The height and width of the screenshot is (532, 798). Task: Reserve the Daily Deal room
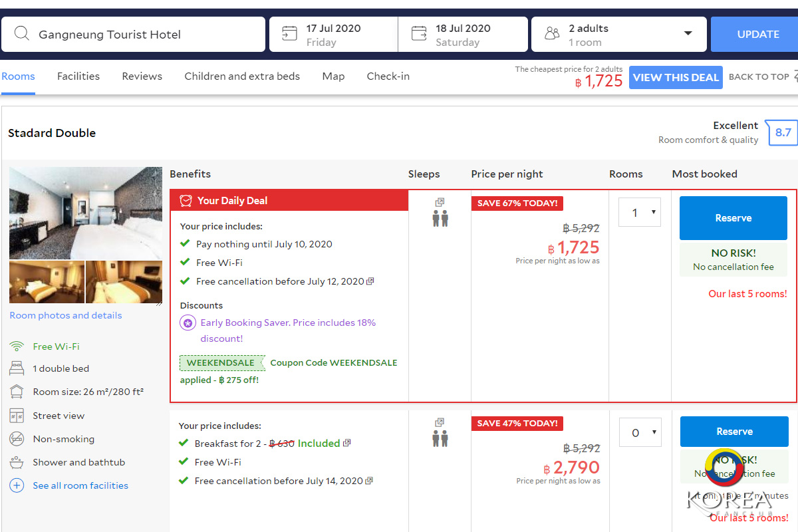tap(733, 218)
